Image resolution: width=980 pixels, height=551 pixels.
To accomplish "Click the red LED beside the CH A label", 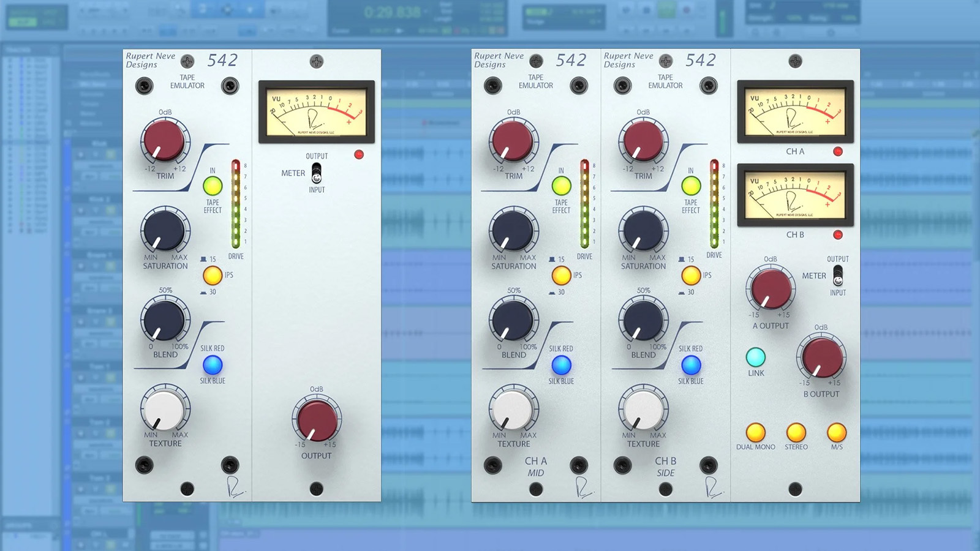I will click(838, 151).
